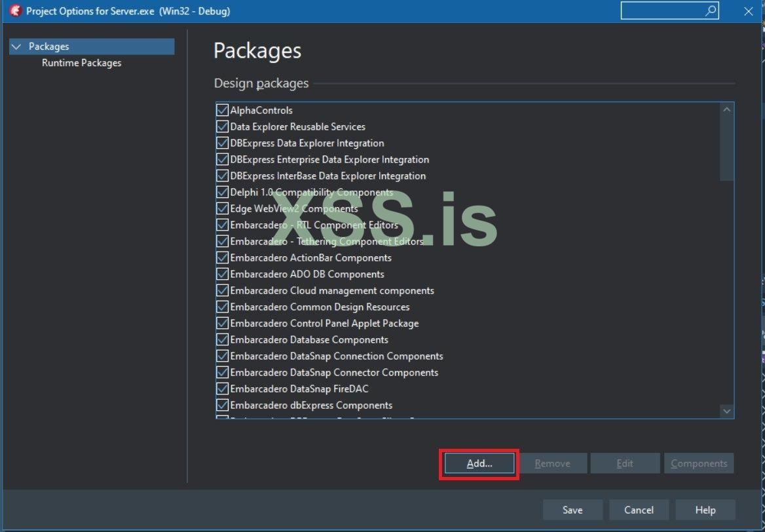This screenshot has height=532, width=765.
Task: Toggle Edge WebView2 Components checkbox
Action: (222, 208)
